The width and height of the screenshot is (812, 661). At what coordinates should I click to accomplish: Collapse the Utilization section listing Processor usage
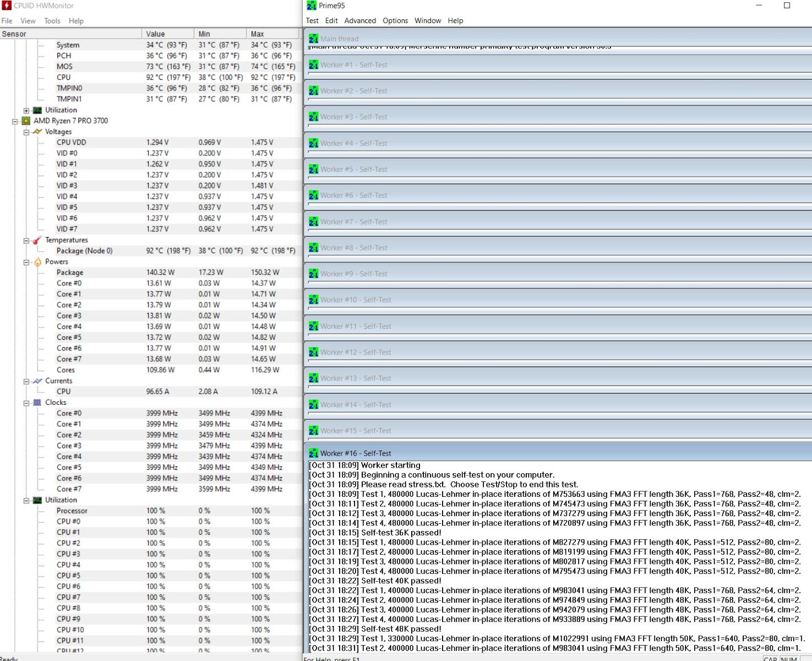point(26,501)
